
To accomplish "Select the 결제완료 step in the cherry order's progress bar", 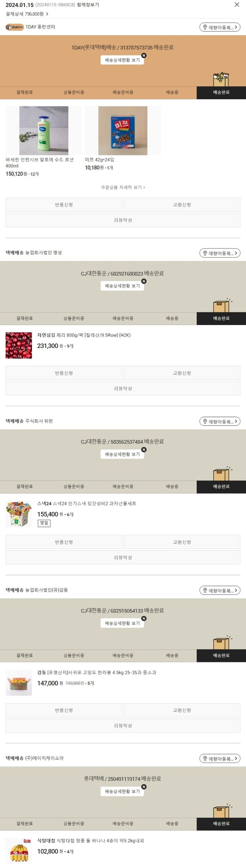I will [25, 318].
